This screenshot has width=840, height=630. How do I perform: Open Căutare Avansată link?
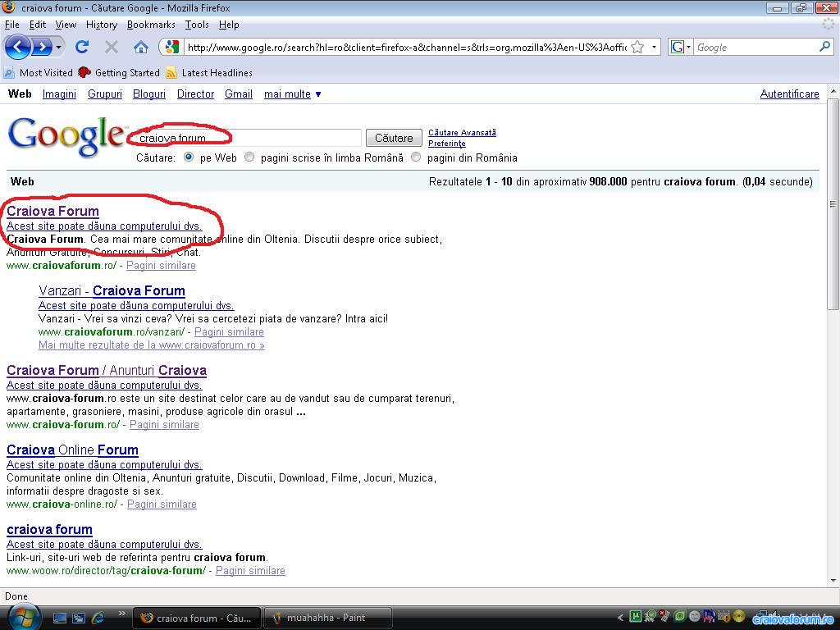click(x=462, y=132)
